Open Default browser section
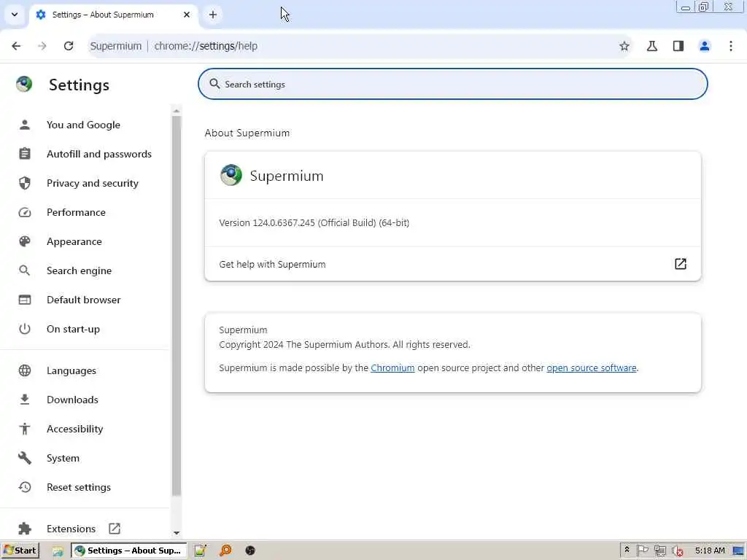The image size is (747, 560). (x=83, y=300)
